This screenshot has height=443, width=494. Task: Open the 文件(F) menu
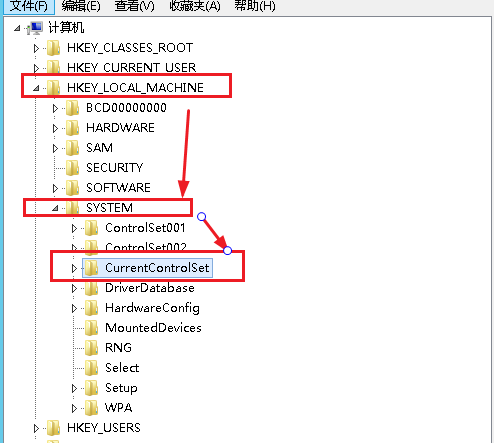coord(29,6)
